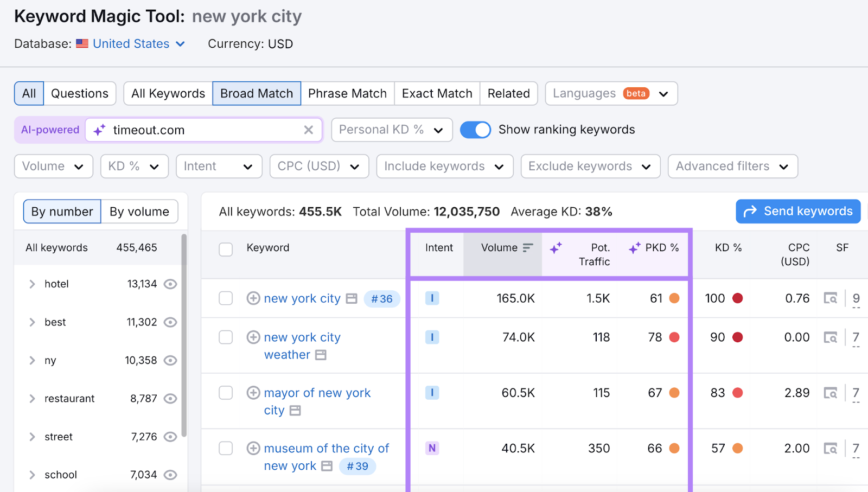Click the Send keywords button
Screen dimensions: 868x492
(798, 211)
